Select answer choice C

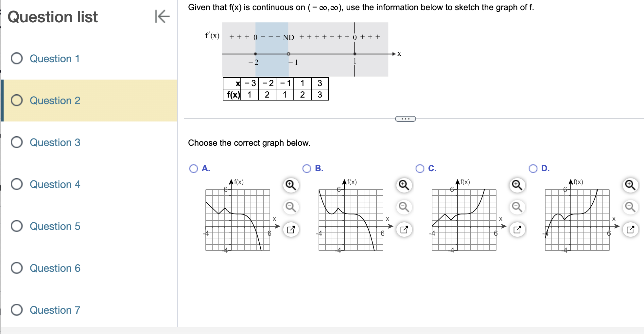pos(420,169)
